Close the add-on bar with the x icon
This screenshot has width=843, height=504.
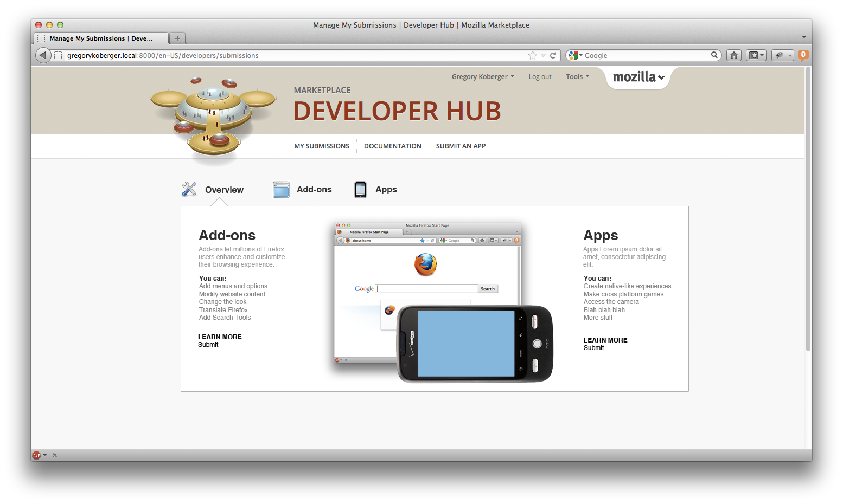point(55,455)
